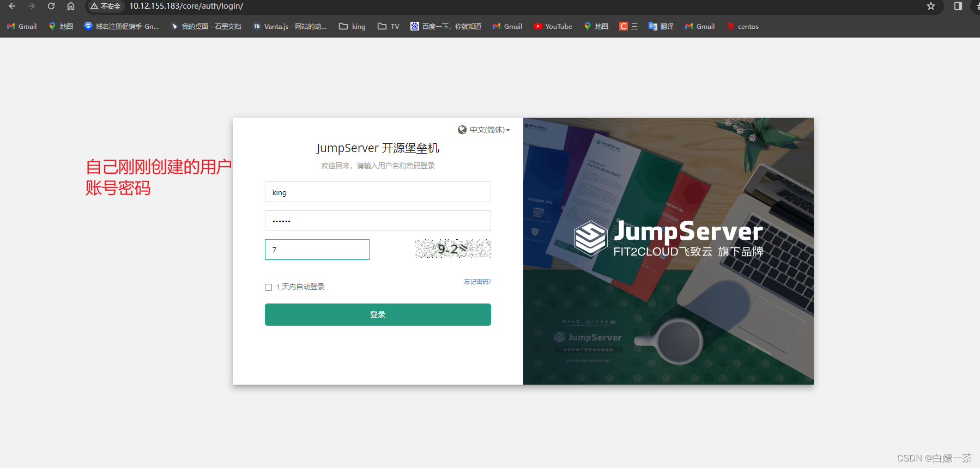
Task: Open the YouTube bookmark
Action: (553, 26)
